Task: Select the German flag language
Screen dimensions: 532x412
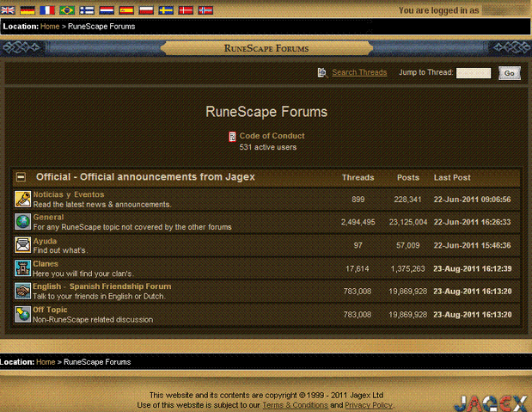Action: point(28,10)
